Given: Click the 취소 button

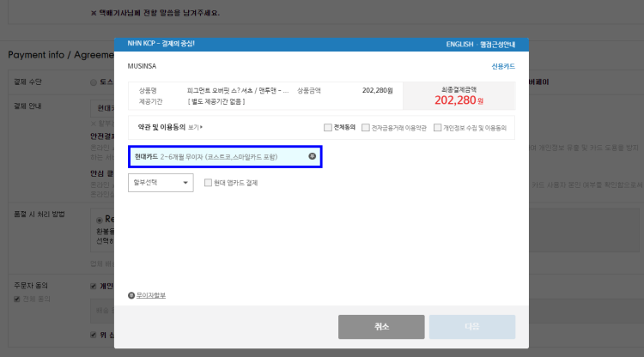Looking at the screenshot, I should point(381,327).
